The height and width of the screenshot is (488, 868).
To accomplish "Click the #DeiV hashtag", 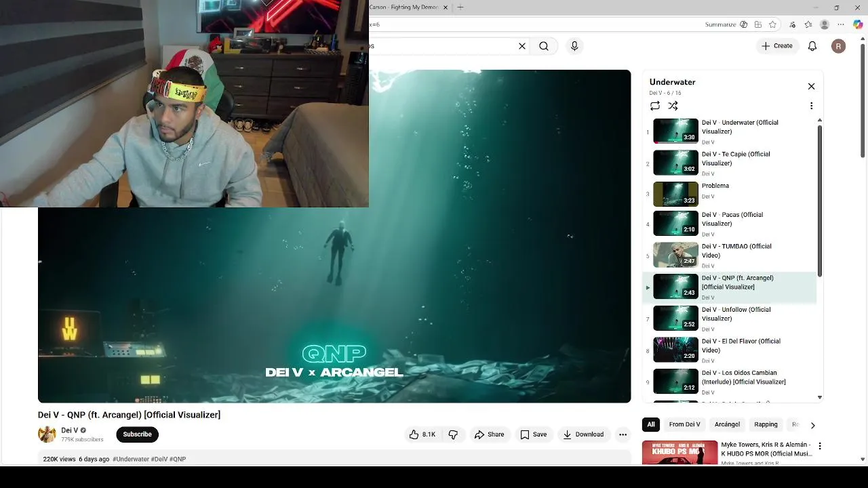I will (159, 459).
